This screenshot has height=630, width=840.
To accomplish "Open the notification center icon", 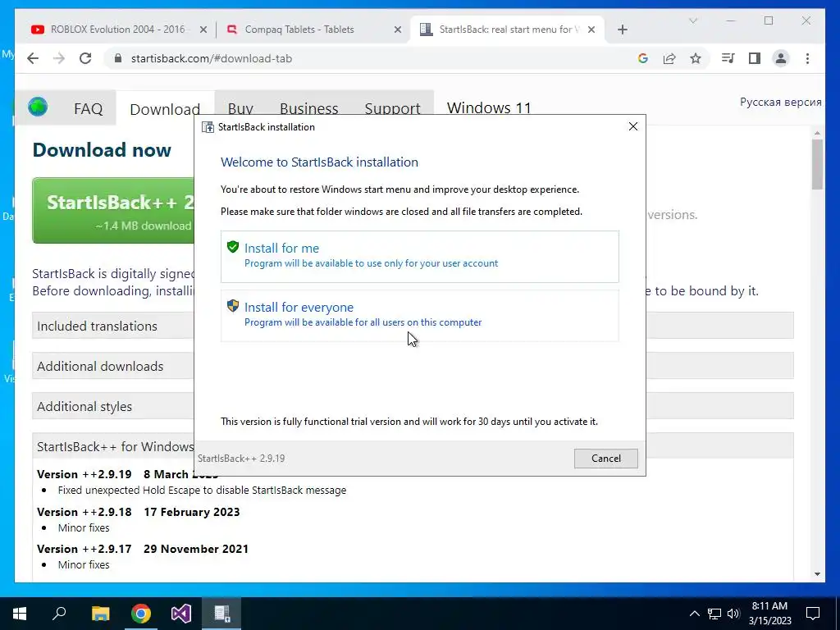I will click(813, 614).
